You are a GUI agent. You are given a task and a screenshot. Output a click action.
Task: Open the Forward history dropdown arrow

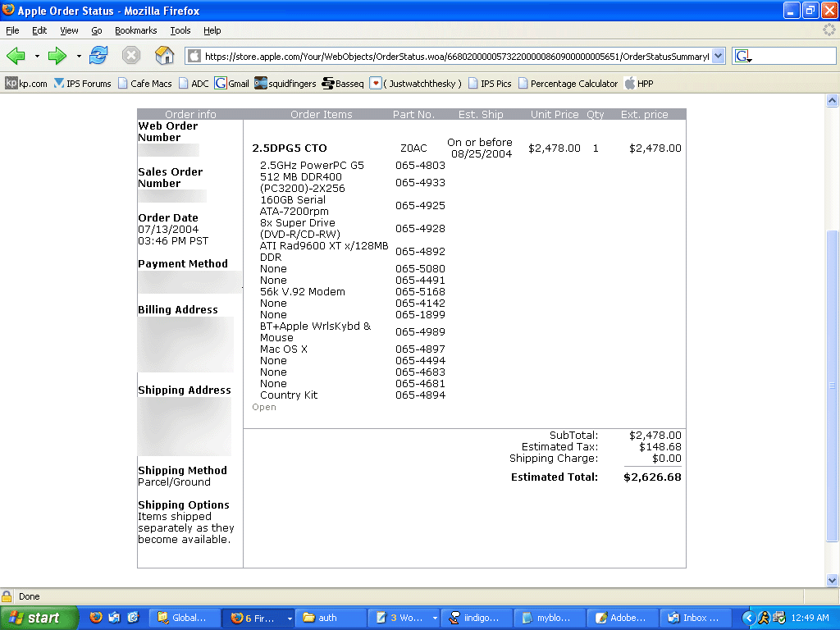pyautogui.click(x=79, y=56)
